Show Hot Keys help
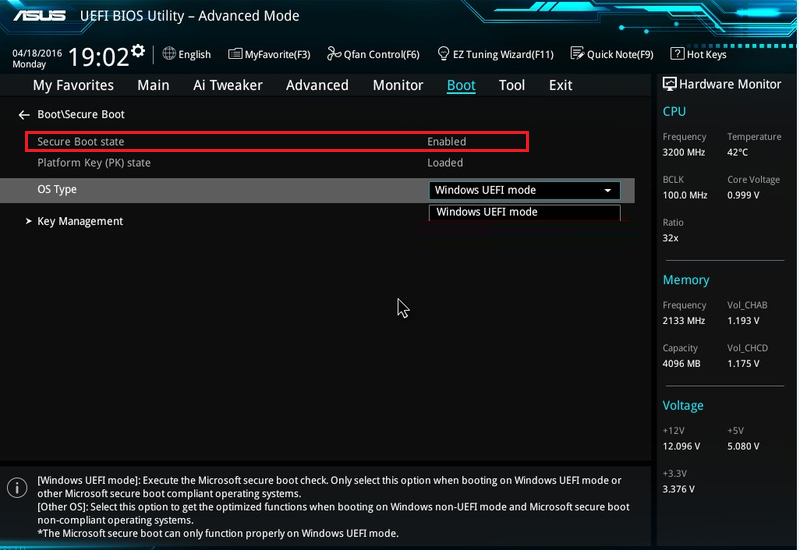 (x=698, y=54)
